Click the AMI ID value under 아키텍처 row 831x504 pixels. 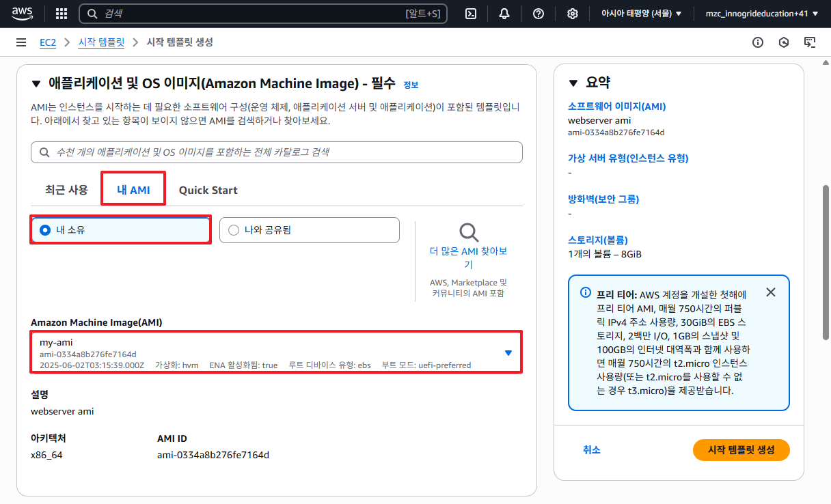coord(213,455)
